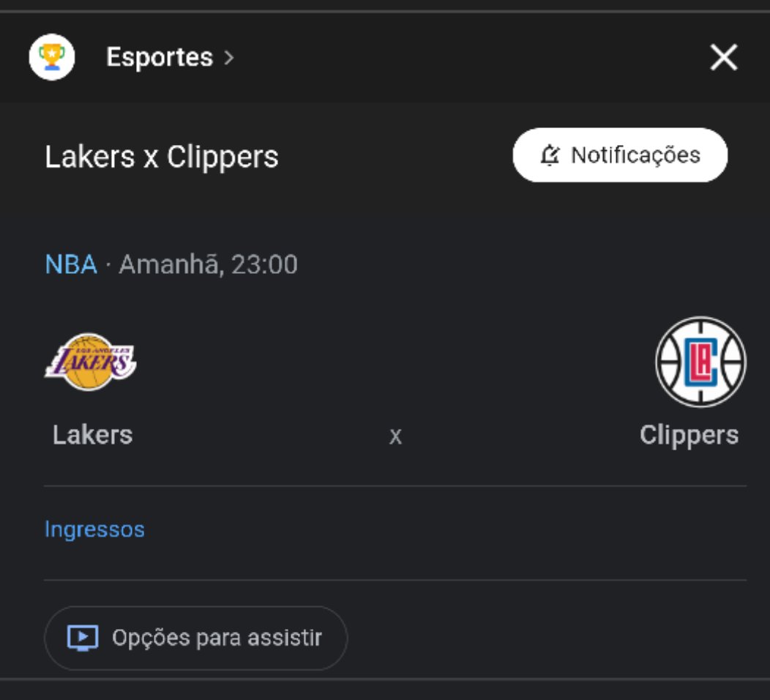The image size is (770, 700).
Task: Expand watch options by clicking Opções para assistir
Action: tap(195, 637)
